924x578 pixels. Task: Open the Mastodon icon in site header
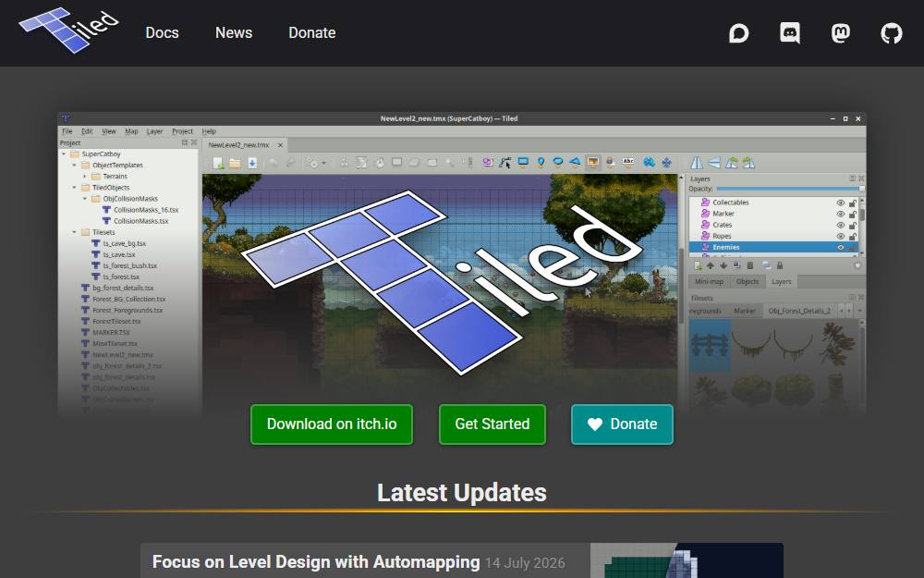point(840,33)
